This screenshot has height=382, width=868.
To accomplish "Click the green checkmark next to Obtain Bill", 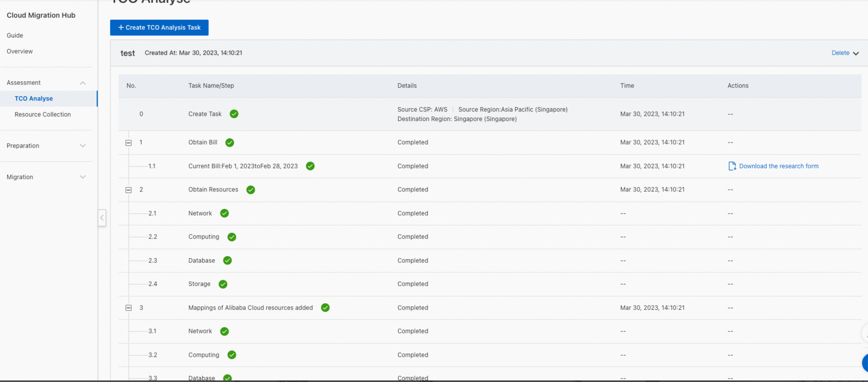I will [x=230, y=143].
